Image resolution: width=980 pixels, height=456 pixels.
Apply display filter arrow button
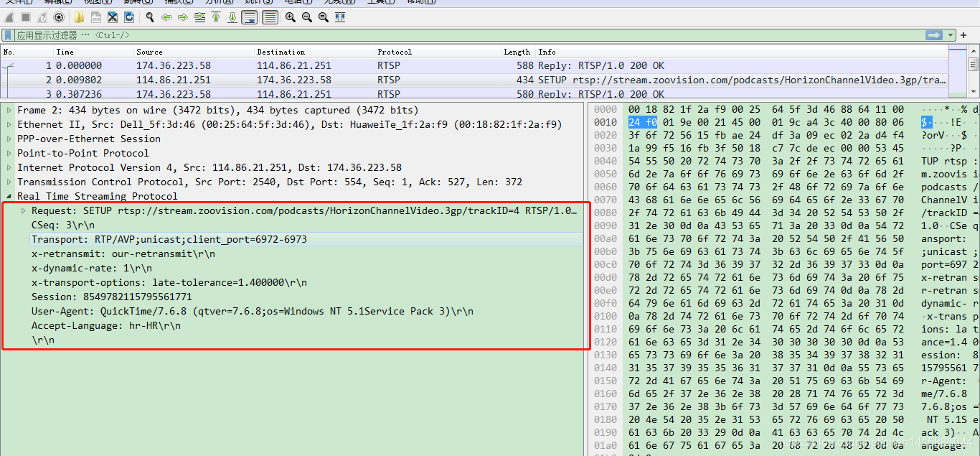coord(934,34)
